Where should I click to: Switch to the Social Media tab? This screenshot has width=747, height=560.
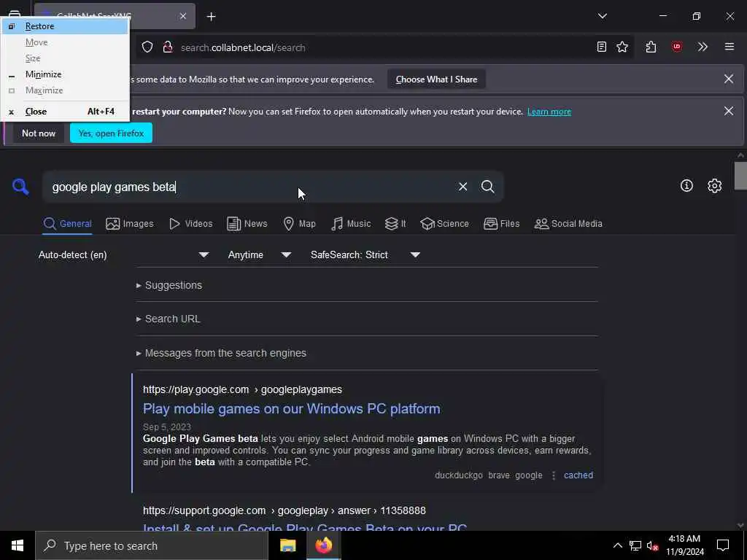point(568,224)
